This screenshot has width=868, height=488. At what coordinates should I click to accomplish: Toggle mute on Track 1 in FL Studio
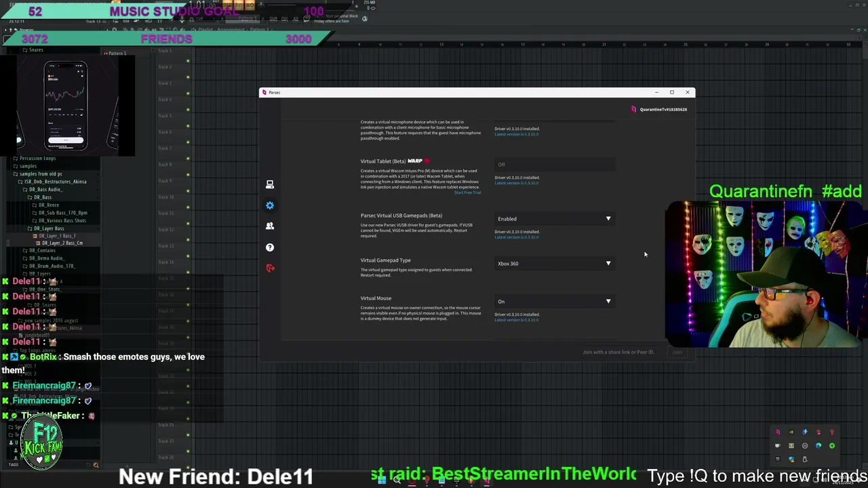point(188,61)
